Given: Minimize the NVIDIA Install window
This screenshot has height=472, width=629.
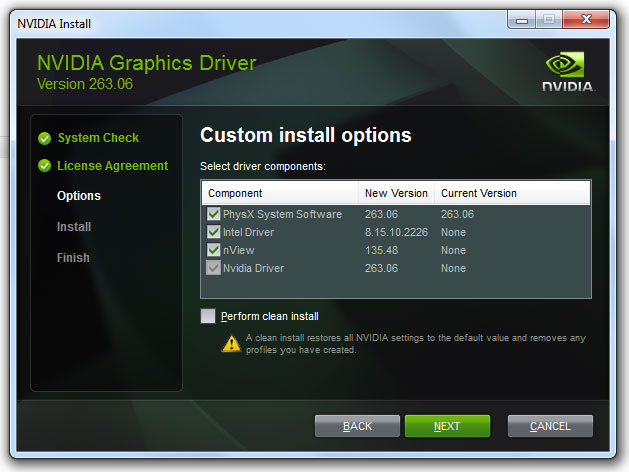Looking at the screenshot, I should [x=521, y=20].
